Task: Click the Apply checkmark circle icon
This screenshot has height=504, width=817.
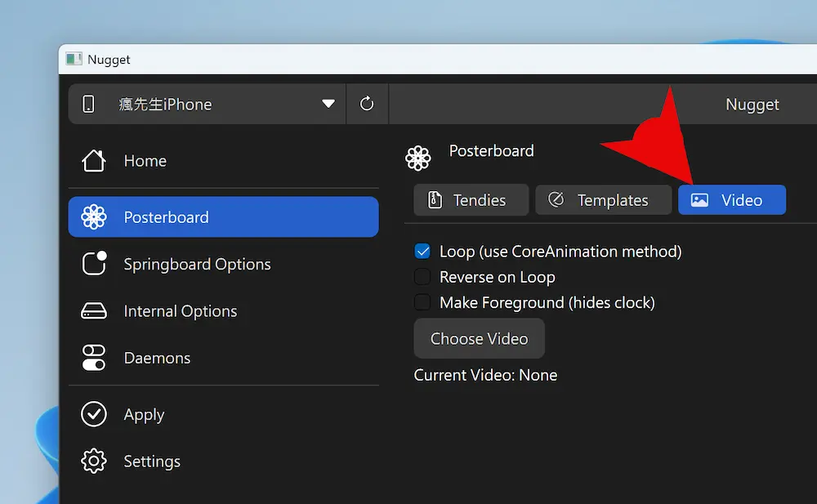Action: [x=94, y=414]
